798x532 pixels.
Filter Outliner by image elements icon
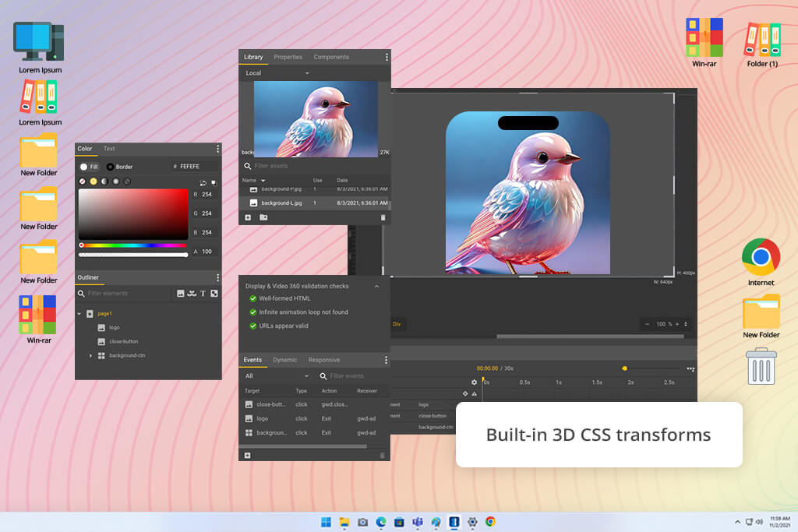point(180,294)
